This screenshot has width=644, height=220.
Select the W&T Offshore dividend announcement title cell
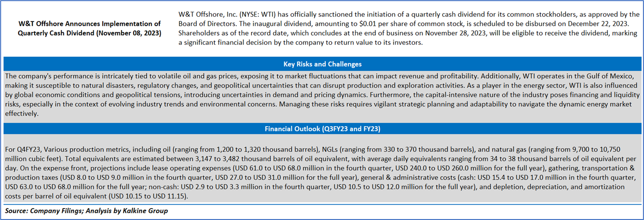[x=89, y=28]
